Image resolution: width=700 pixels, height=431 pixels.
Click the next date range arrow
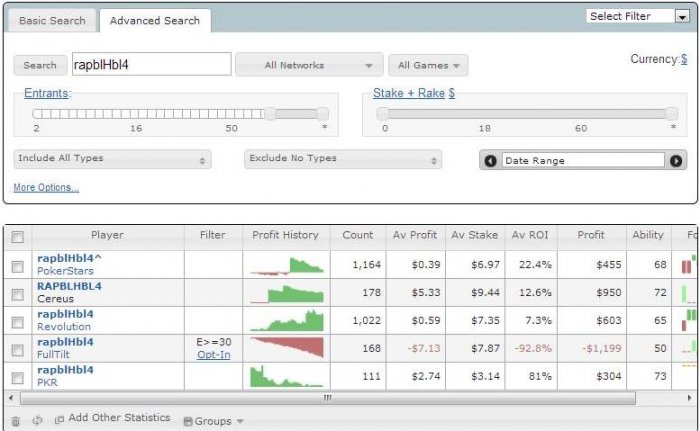coord(676,161)
